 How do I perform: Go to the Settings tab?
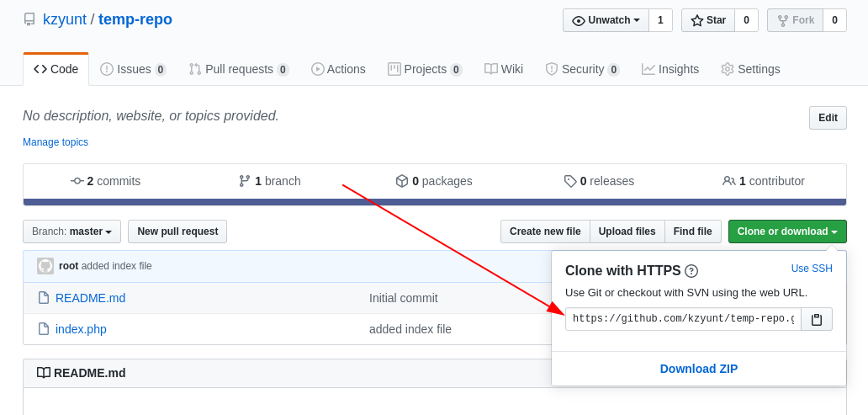click(x=750, y=69)
